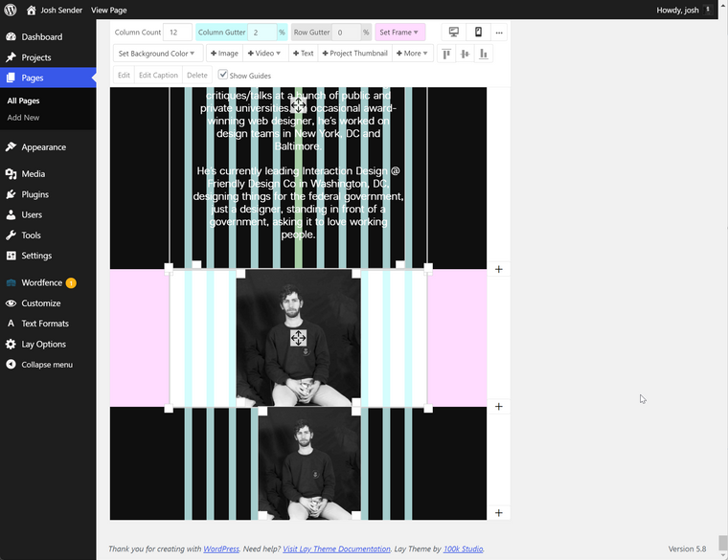
Task: Add a new row below the pink row
Action: click(499, 407)
